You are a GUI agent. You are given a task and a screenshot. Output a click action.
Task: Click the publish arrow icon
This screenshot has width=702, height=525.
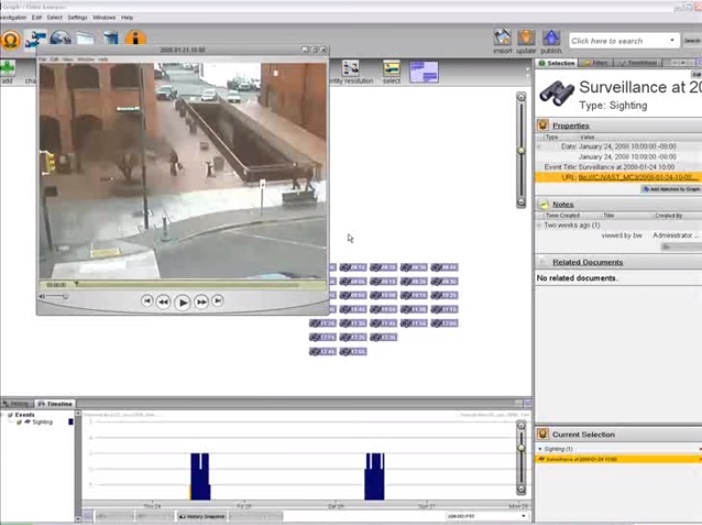pyautogui.click(x=551, y=38)
